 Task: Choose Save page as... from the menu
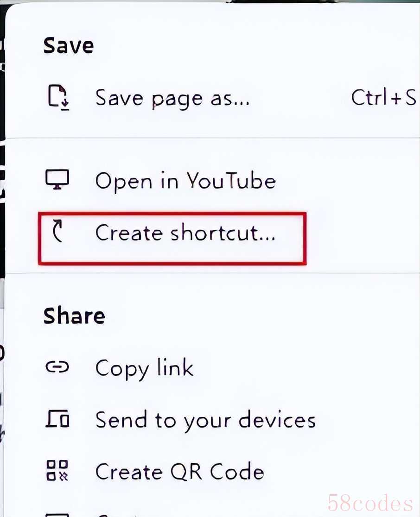click(172, 99)
